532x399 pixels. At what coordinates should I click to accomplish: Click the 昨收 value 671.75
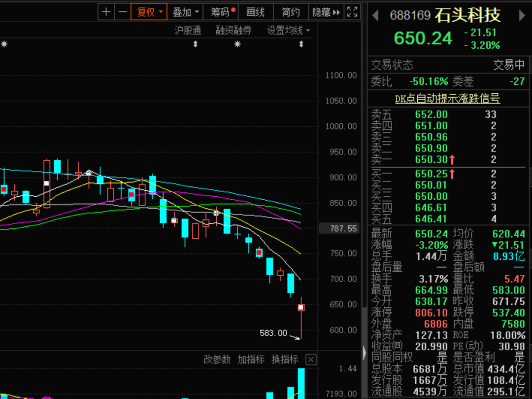pyautogui.click(x=508, y=301)
